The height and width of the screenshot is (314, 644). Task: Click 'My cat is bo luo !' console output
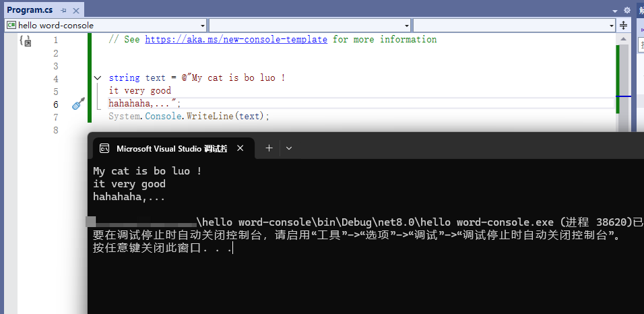[x=148, y=171]
